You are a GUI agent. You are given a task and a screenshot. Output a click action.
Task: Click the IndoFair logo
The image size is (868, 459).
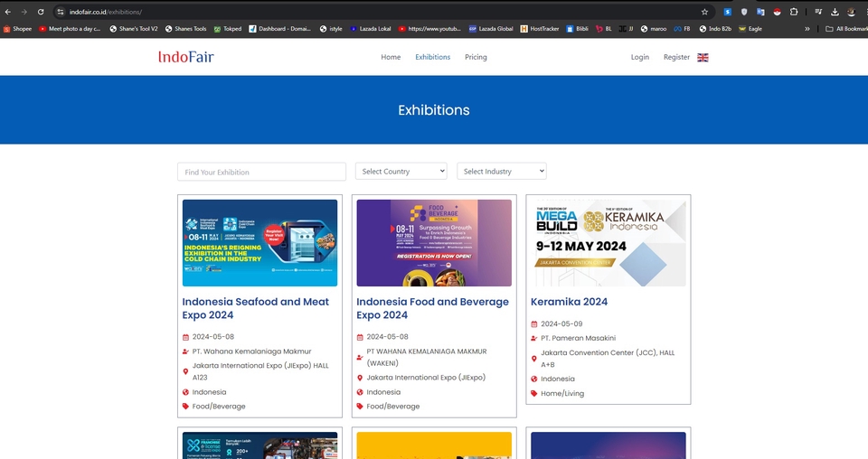point(186,57)
